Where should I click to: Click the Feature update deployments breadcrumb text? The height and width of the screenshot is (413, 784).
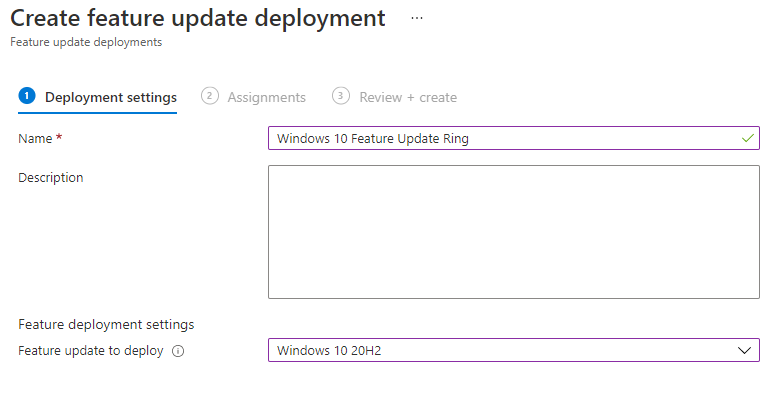point(86,42)
